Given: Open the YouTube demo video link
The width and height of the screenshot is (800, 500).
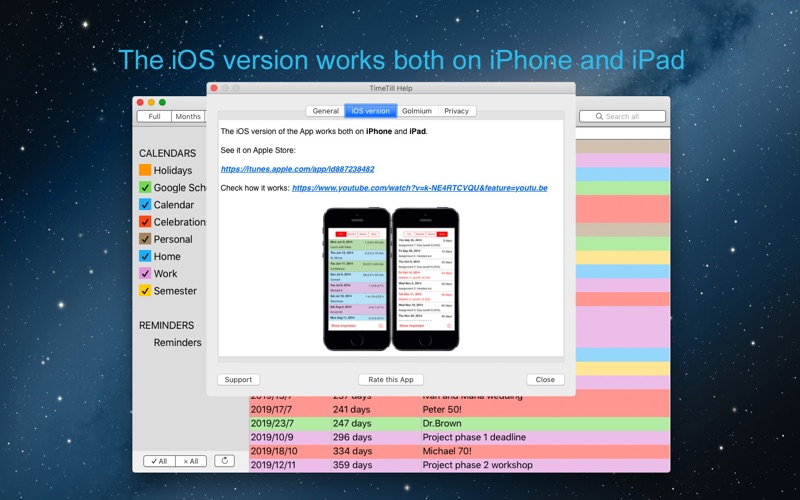Looking at the screenshot, I should pyautogui.click(x=419, y=188).
